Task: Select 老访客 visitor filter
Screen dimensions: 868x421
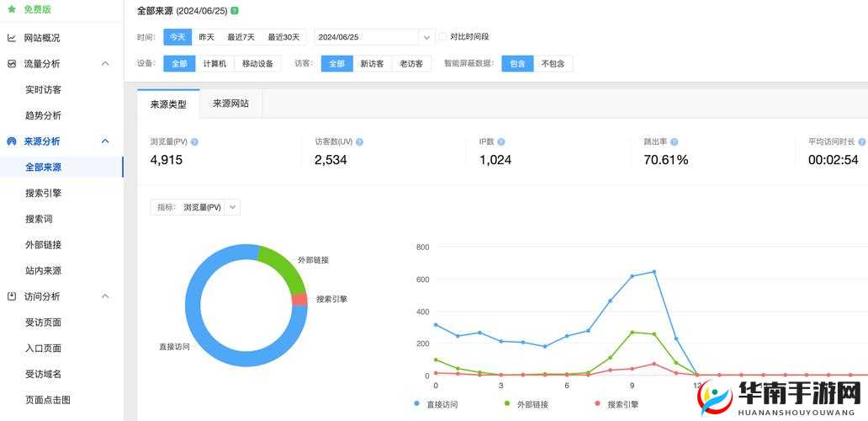Action: [x=411, y=64]
